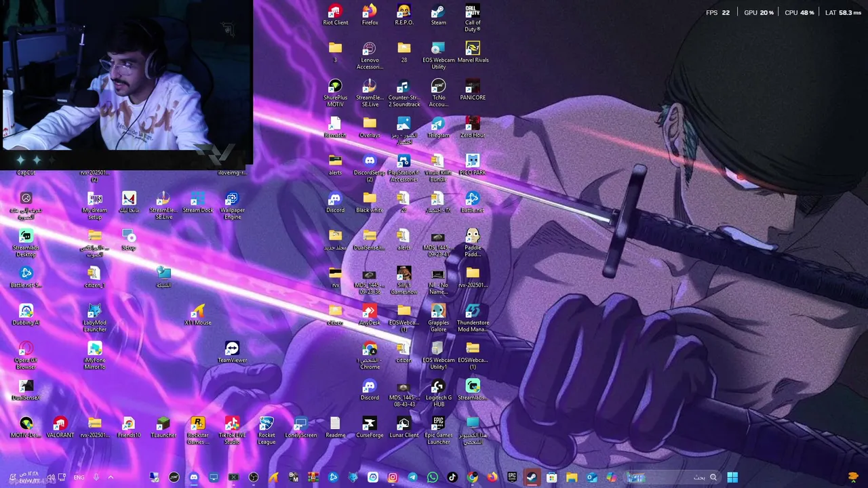Select the Call of Duty desktop icon
868x488 pixels.
(473, 18)
